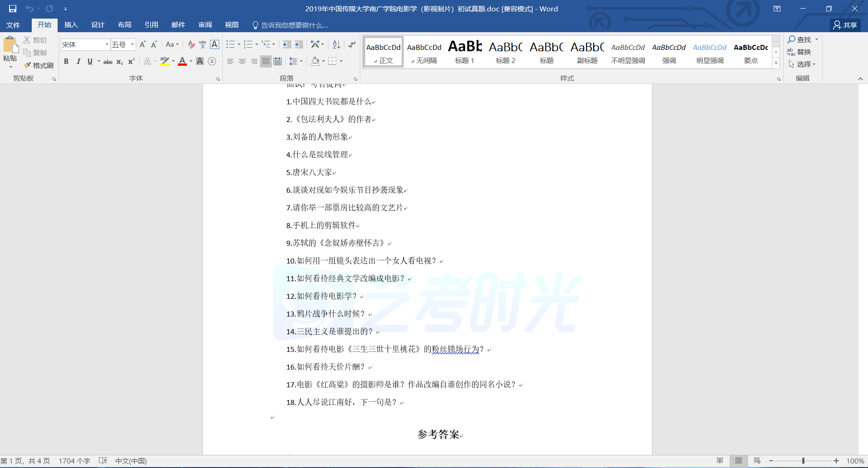Toggle Bold formatting
This screenshot has width=868, height=468.
pyautogui.click(x=66, y=61)
